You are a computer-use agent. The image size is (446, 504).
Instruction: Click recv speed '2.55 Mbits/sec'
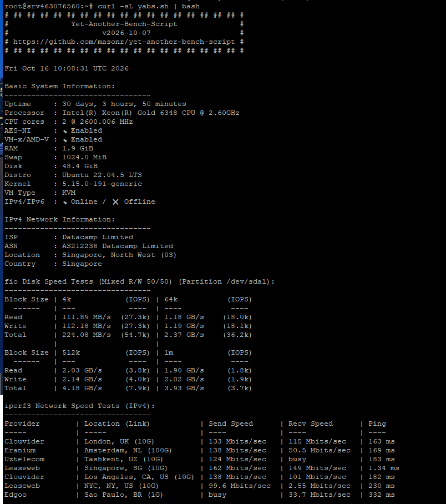[x=320, y=486]
